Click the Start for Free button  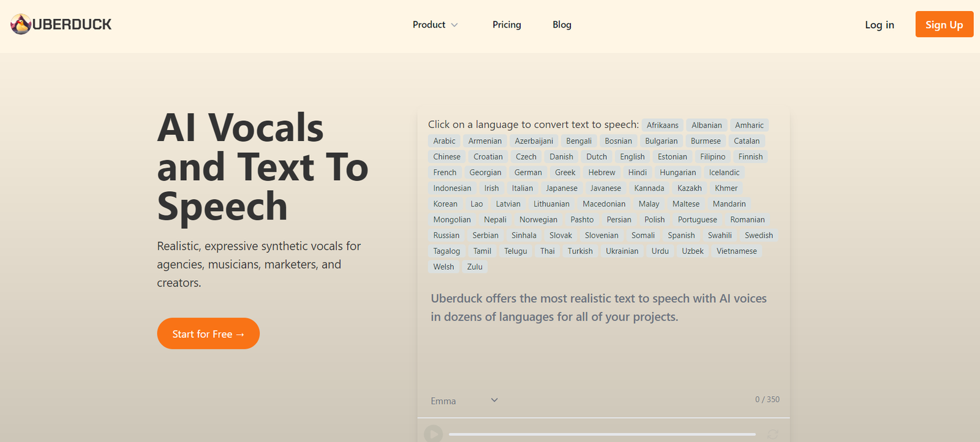tap(208, 333)
